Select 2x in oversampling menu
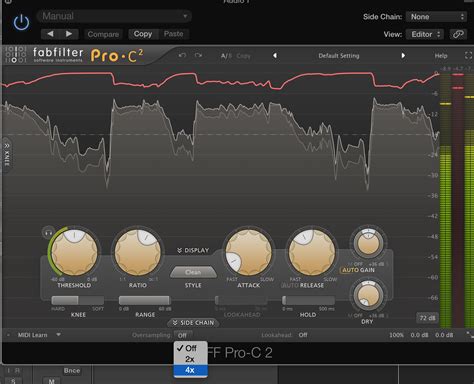Viewport: 474px width, 384px height. click(x=190, y=359)
